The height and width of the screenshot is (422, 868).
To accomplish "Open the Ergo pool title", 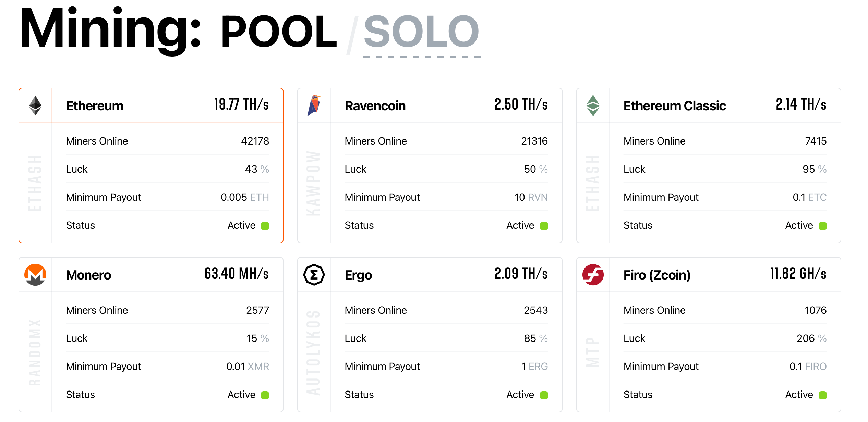I will pos(358,275).
